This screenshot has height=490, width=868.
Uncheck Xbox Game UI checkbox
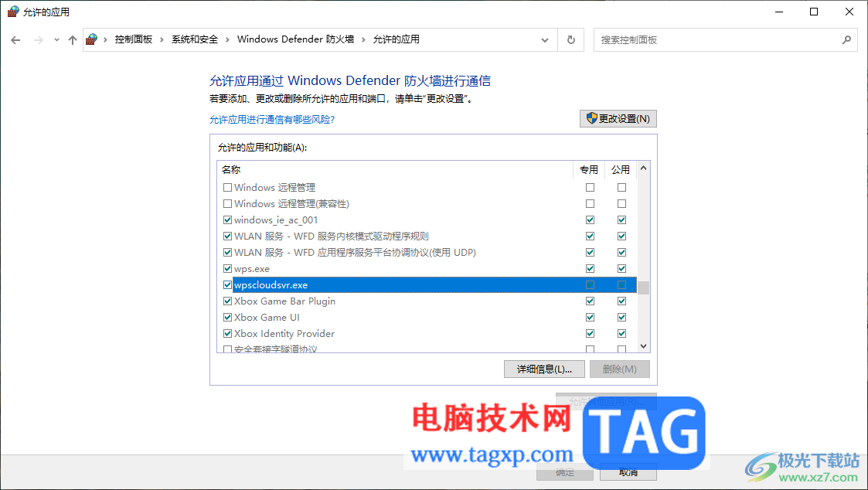coord(227,317)
